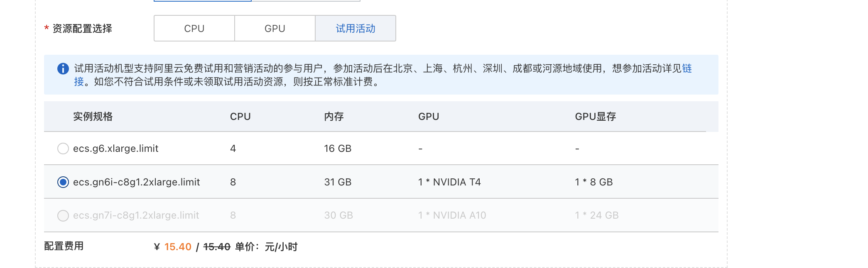Click the 1 * NVIDIA A10 cell

pos(452,215)
